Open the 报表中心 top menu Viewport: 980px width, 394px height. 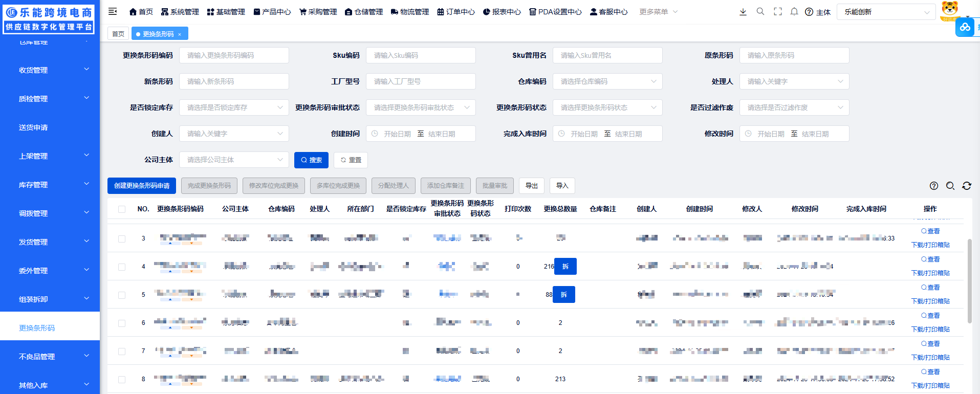[x=502, y=12]
